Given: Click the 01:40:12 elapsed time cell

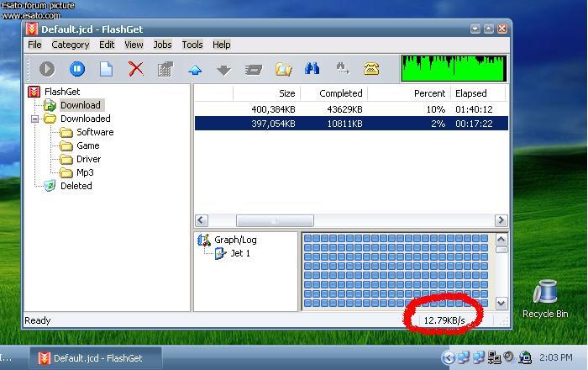Looking at the screenshot, I should coord(474,109).
